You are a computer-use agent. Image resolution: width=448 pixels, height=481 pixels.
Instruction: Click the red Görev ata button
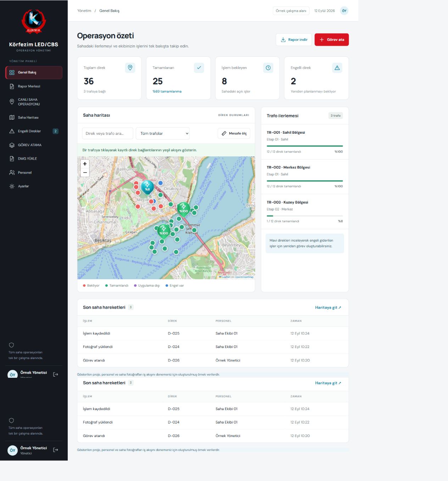point(332,40)
